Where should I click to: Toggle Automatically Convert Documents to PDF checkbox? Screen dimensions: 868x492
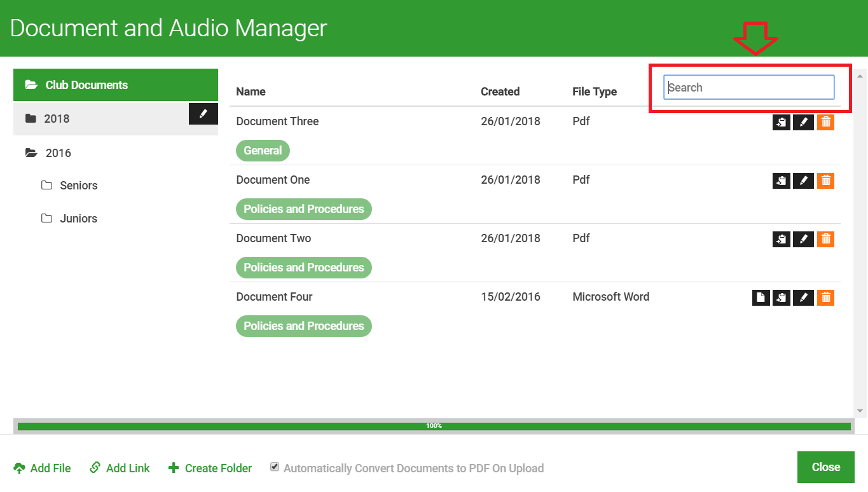pyautogui.click(x=275, y=467)
